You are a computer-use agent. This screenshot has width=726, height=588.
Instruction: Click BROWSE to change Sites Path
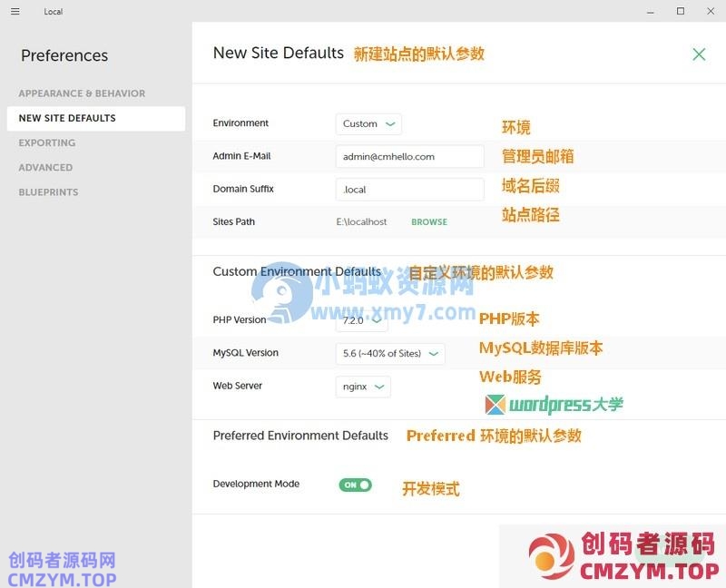(429, 222)
